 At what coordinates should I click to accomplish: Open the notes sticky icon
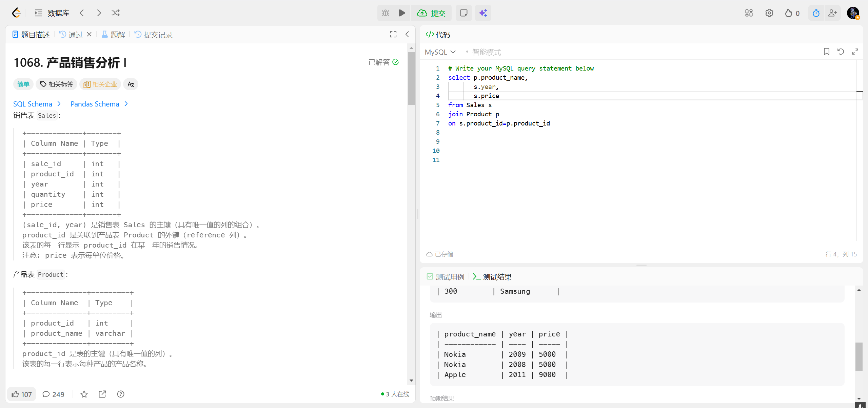pos(463,13)
